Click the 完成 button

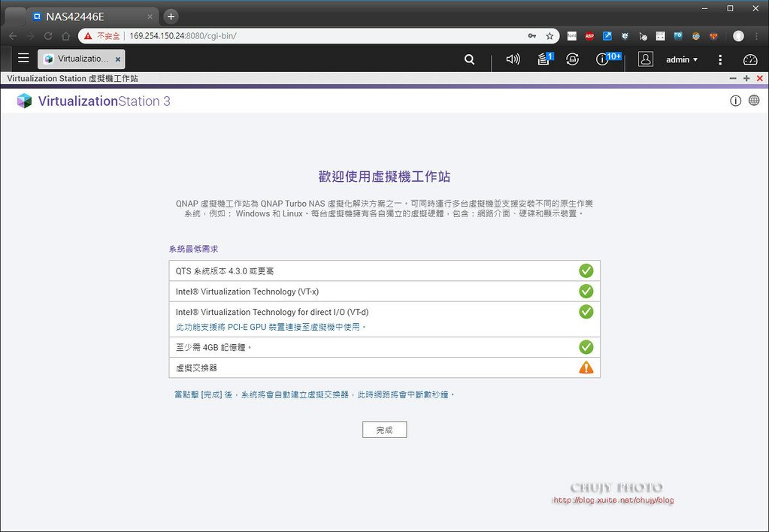coord(385,430)
